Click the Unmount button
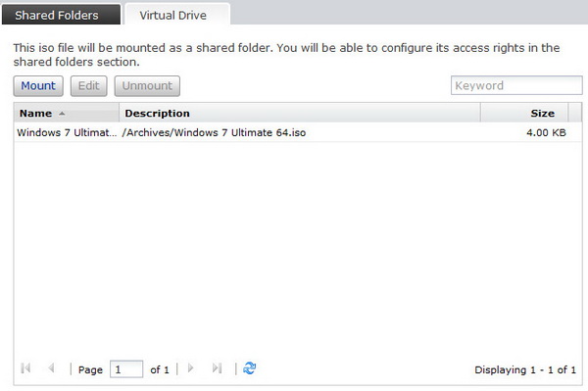Viewport: 588px width, 391px height. coord(147,86)
